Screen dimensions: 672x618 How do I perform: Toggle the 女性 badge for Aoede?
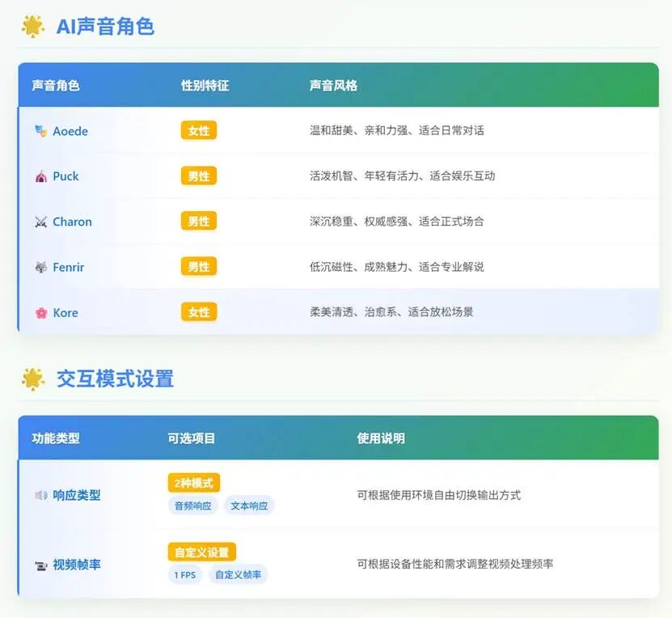pos(198,130)
